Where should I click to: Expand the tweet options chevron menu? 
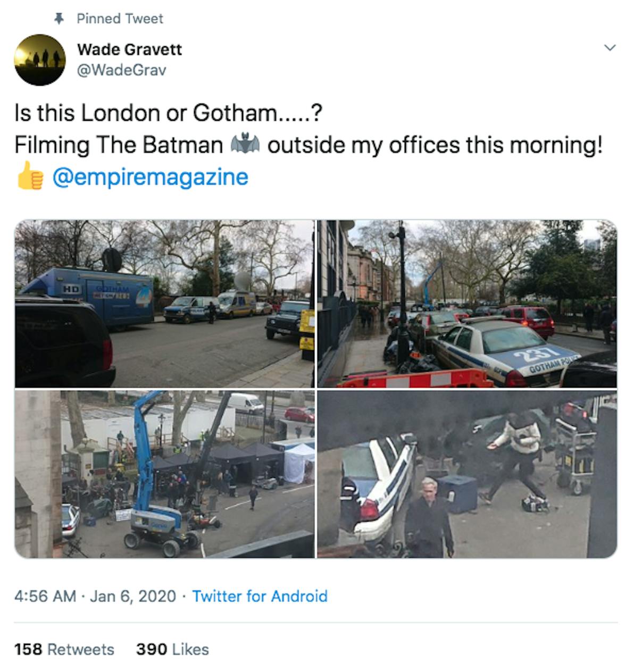pyautogui.click(x=611, y=48)
